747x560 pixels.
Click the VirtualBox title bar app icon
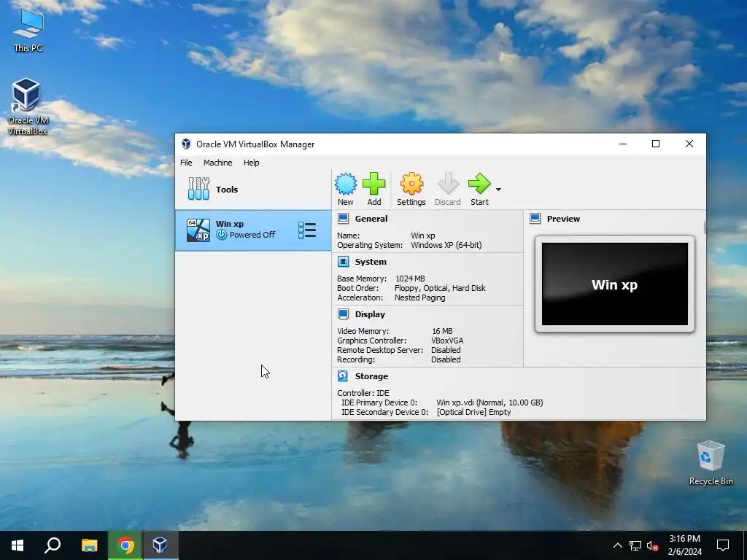pyautogui.click(x=186, y=144)
